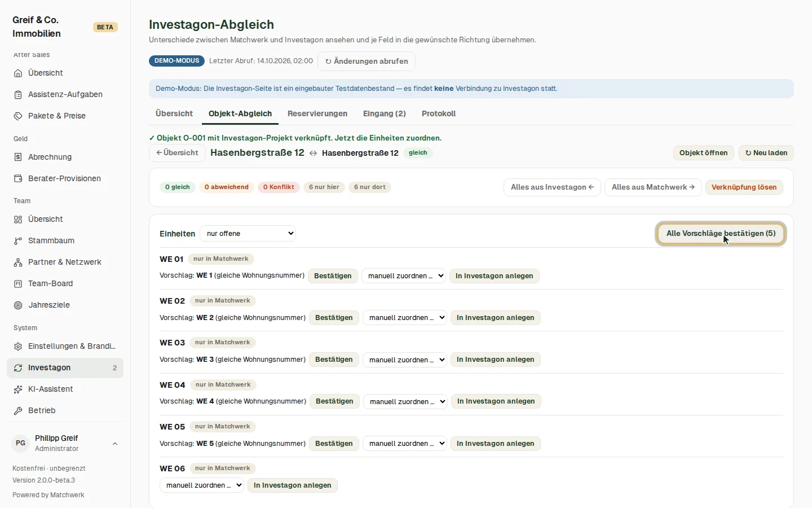812x508 pixels.
Task: Open the Einheiten 'nur offene' filter dropdown
Action: (x=248, y=234)
